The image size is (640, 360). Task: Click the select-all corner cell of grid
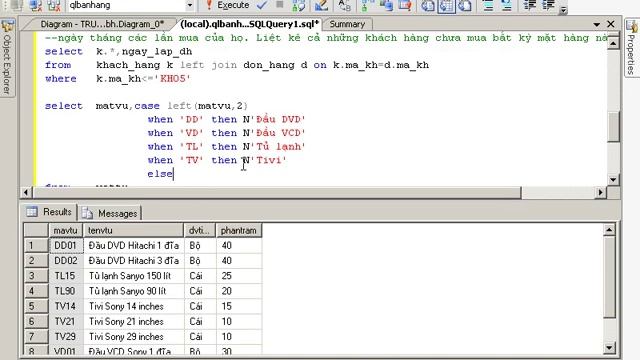pyautogui.click(x=36, y=231)
